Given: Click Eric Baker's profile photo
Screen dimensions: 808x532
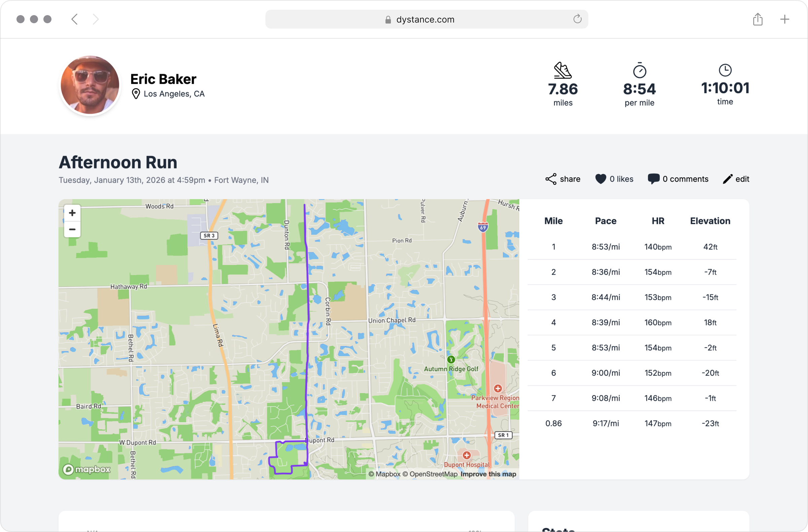Looking at the screenshot, I should pos(90,85).
